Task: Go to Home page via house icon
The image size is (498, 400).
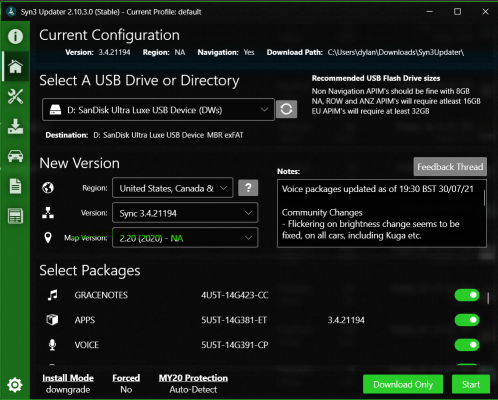Action: click(15, 66)
